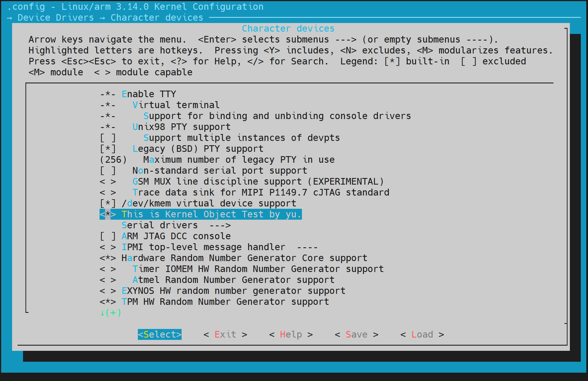588x381 pixels.
Task: Click the Save button
Action: tap(356, 334)
